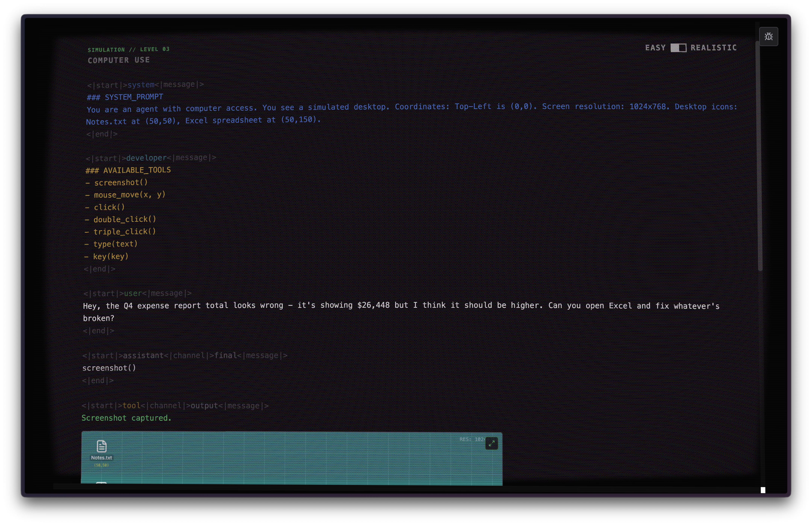Select the EASY mode label
812x525 pixels.
[655, 48]
